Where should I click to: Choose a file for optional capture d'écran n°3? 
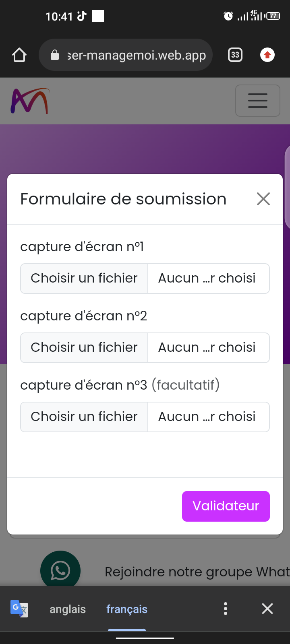point(84,417)
